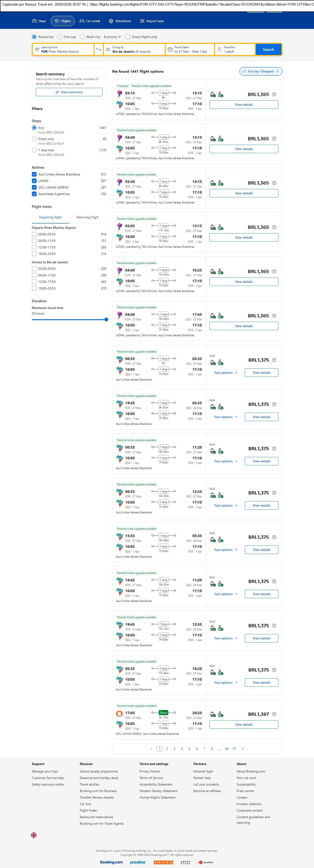Expand Fare options for the 00:35–05:35 Azul flight
The height and width of the screenshot is (868, 314).
(x=226, y=373)
